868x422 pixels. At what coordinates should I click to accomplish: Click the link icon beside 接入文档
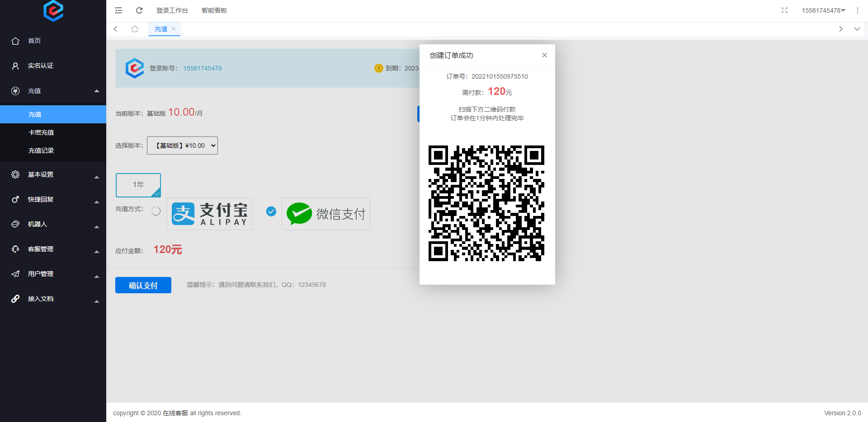click(x=15, y=299)
